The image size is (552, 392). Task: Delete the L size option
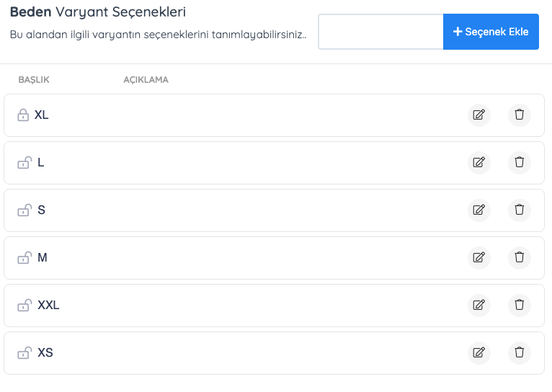click(519, 163)
